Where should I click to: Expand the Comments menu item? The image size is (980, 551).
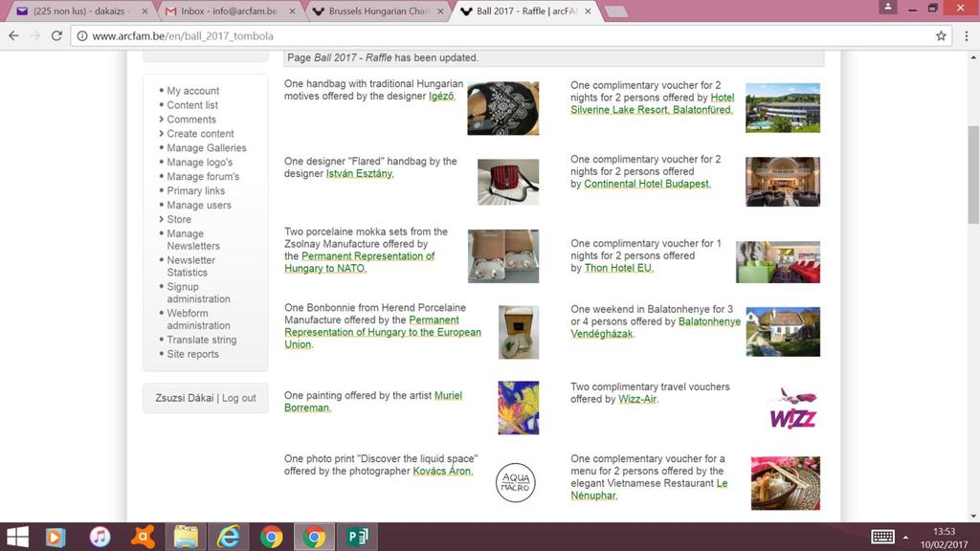click(190, 120)
